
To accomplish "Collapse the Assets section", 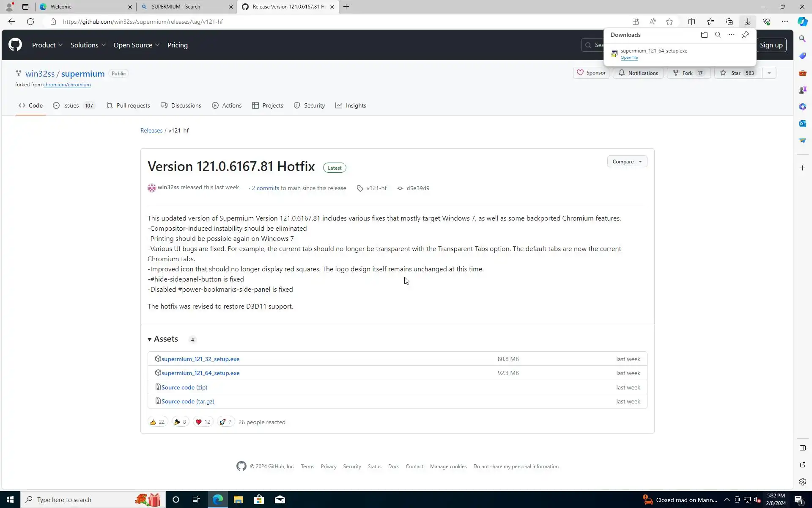I will point(163,339).
